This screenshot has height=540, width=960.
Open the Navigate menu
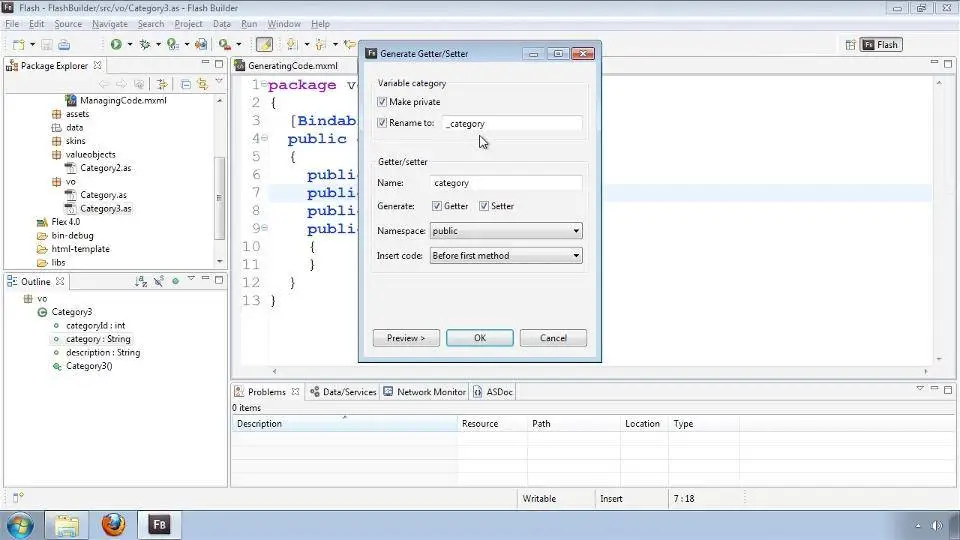coord(110,24)
